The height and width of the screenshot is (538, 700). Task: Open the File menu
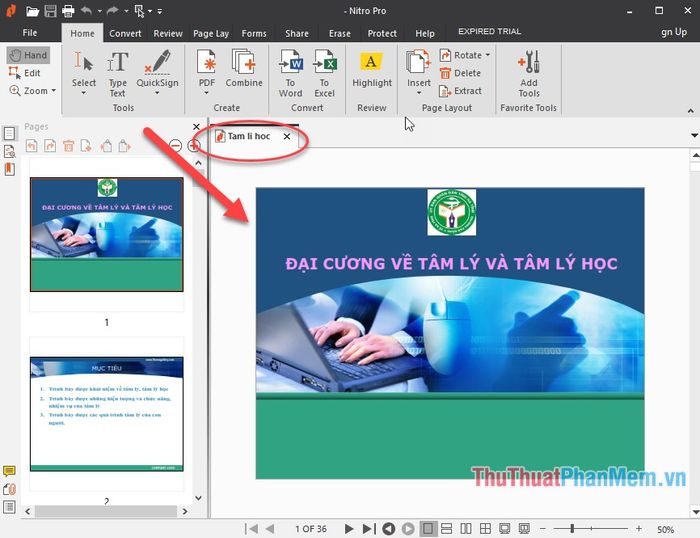30,33
